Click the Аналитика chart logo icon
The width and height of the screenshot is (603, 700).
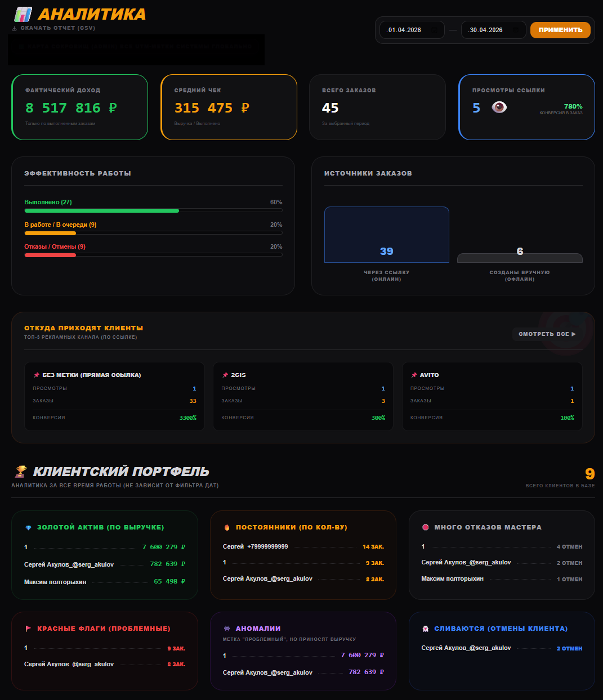pos(23,14)
